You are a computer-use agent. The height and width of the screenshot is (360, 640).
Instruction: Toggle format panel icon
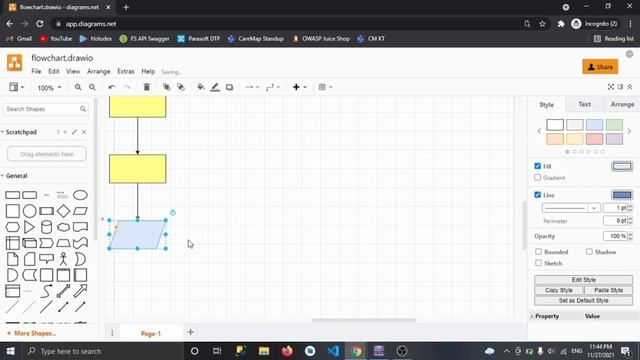pyautogui.click(x=620, y=87)
